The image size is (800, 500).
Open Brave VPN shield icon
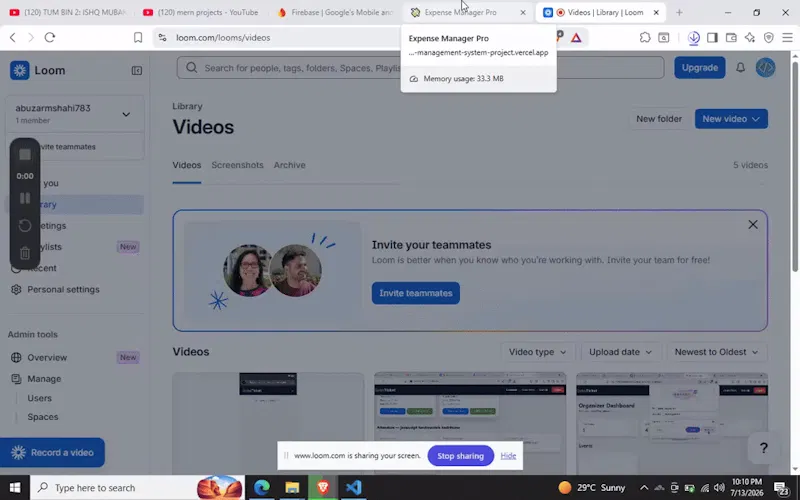click(768, 37)
